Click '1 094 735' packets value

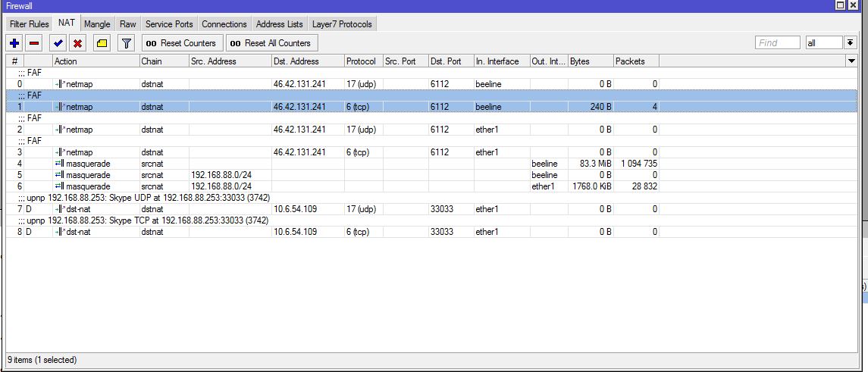(639, 164)
